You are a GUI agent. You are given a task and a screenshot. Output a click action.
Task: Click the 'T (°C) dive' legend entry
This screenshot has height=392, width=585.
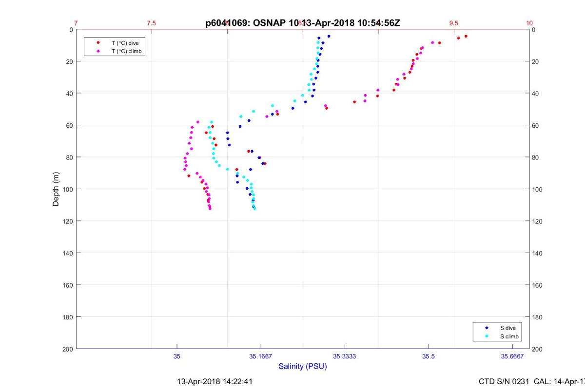[x=125, y=43]
